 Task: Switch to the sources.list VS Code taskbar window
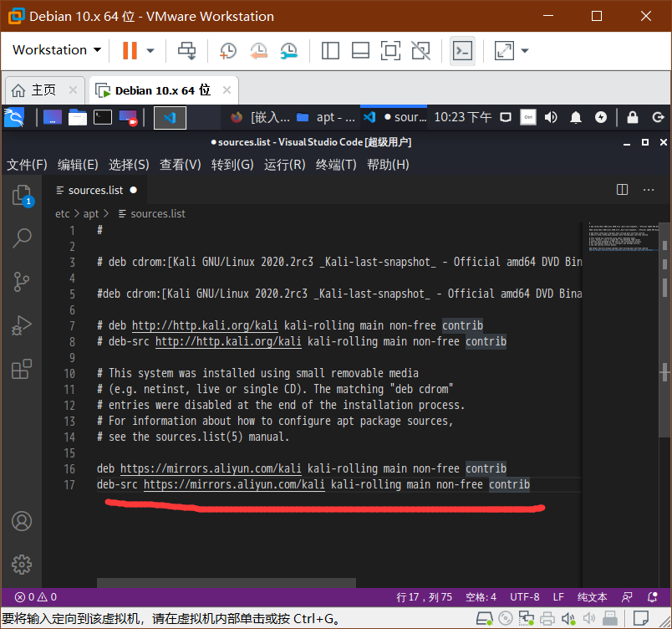[395, 117]
